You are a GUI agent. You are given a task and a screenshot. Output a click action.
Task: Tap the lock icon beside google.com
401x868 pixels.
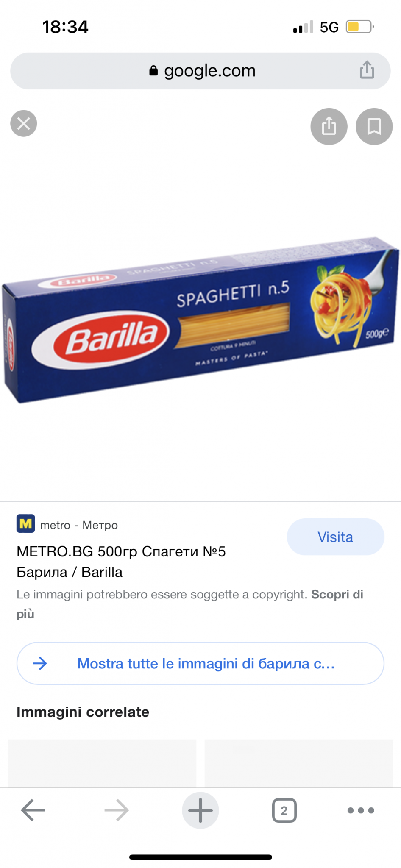coord(153,71)
